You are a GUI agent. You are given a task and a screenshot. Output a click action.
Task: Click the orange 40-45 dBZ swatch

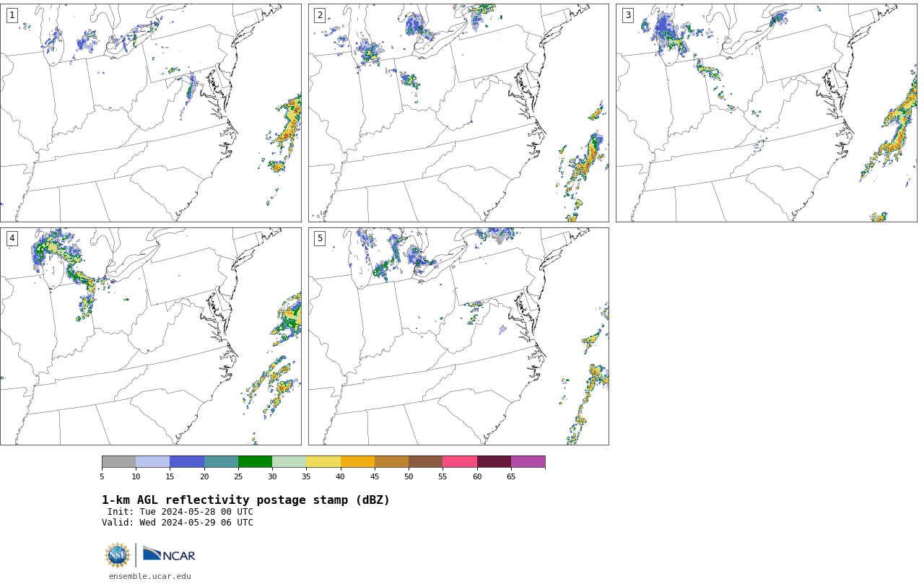pos(357,462)
